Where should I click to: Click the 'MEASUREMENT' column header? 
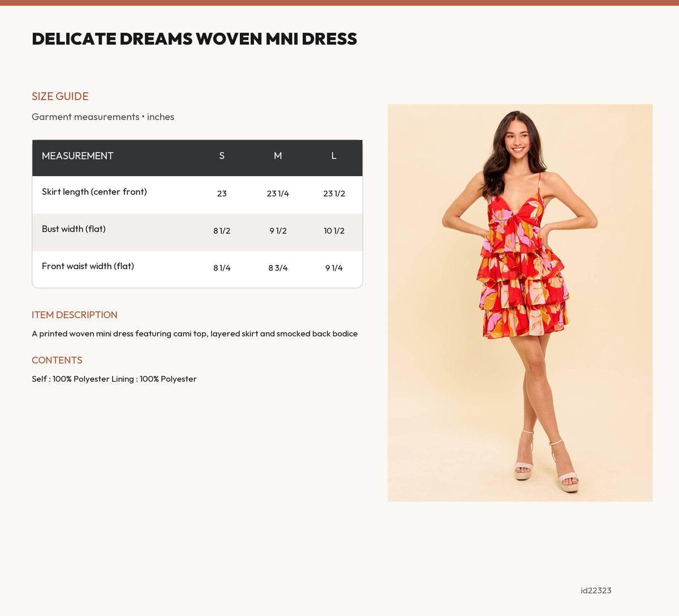[78, 156]
